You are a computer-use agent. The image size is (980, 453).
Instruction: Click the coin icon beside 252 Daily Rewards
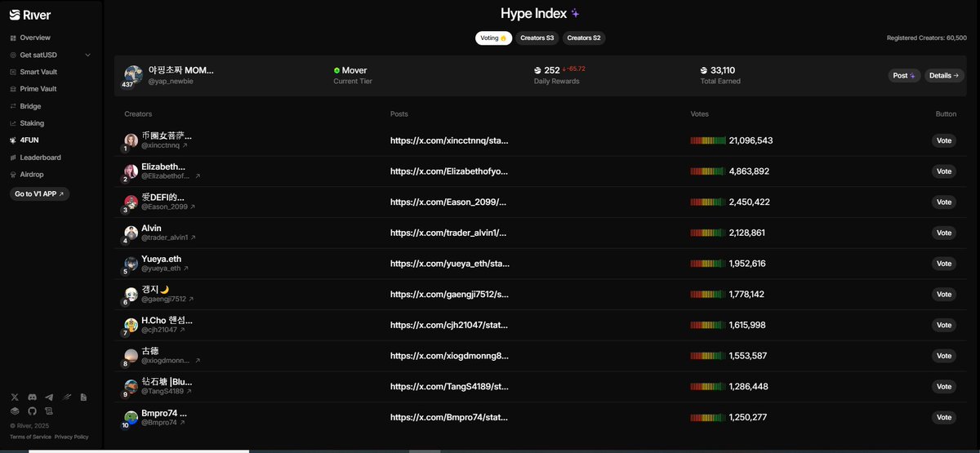(x=537, y=70)
